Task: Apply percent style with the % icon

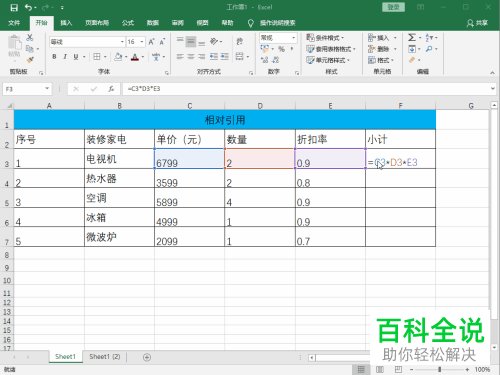Action: [282, 49]
